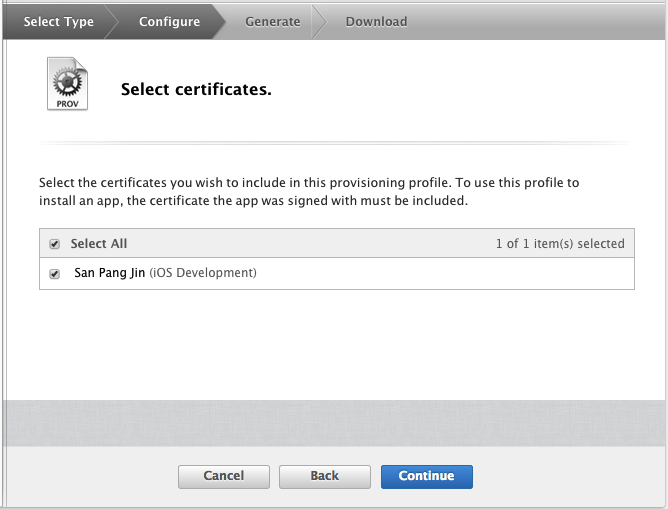Click the Cancel button
The width and height of the screenshot is (668, 509).
point(224,476)
